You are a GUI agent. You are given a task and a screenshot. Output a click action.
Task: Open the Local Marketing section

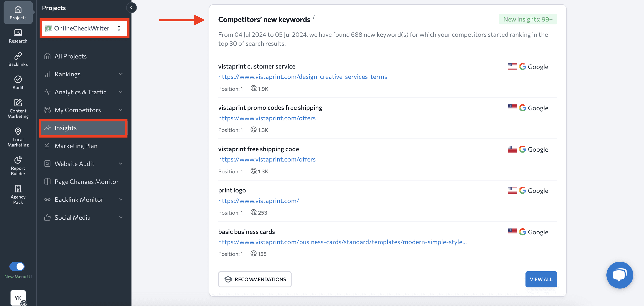[x=18, y=137]
